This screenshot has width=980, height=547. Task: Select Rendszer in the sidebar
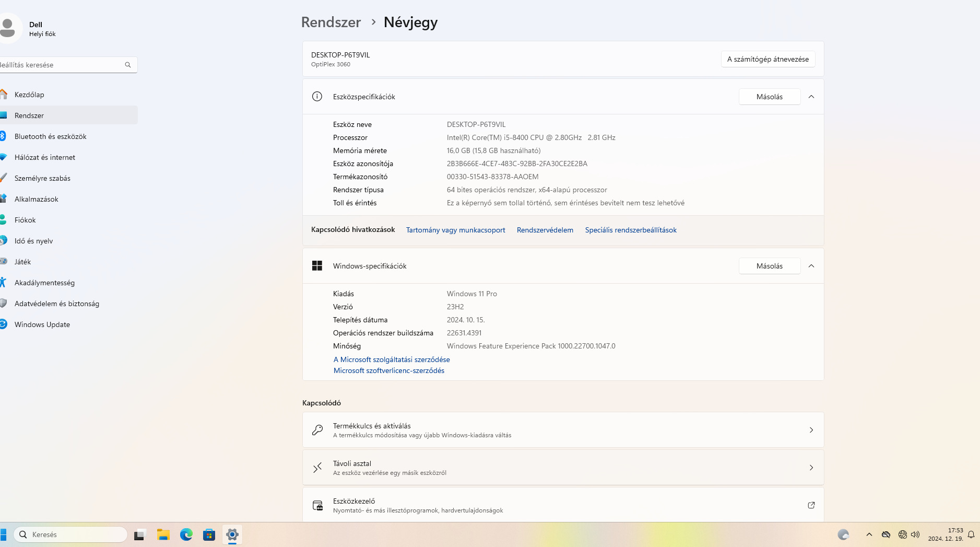pos(69,115)
